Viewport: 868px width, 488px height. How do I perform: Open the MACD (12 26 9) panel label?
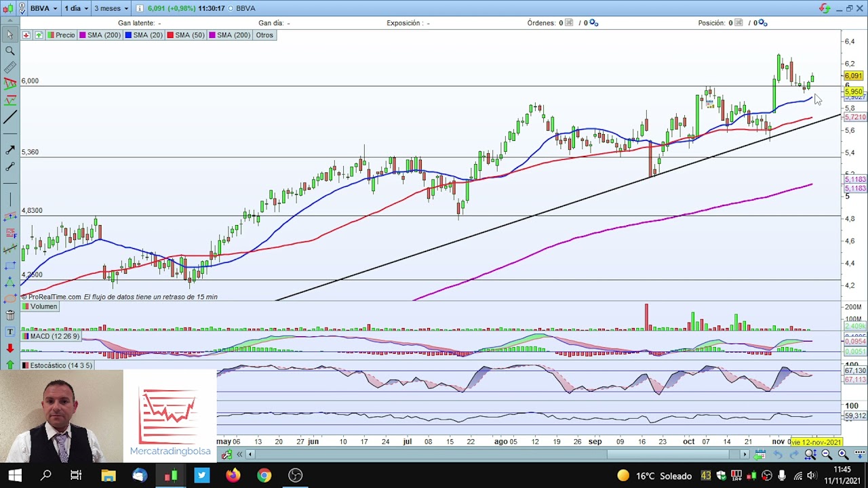click(x=50, y=336)
